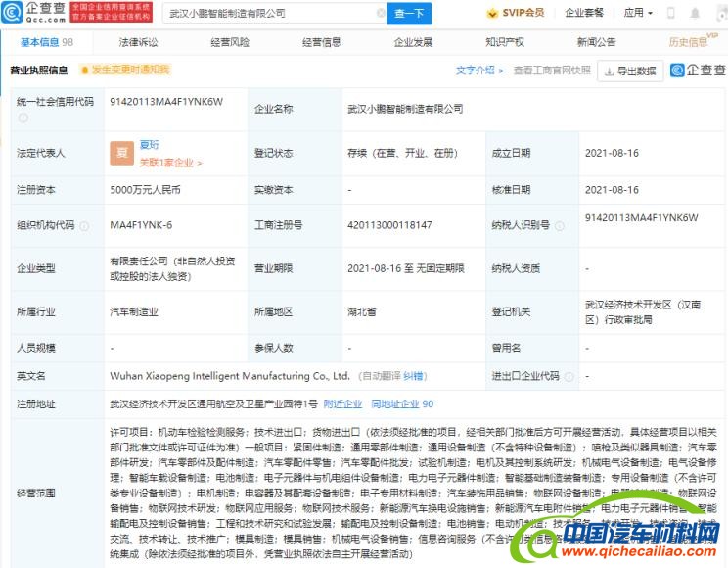
Task: Switch to 经营风险 tab
Action: (230, 42)
